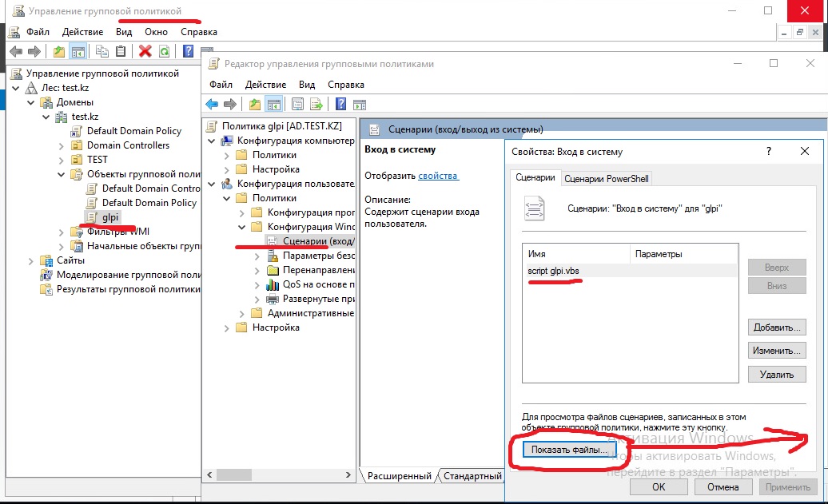Click the Copy icon in main toolbar
This screenshot has width=828, height=504.
(102, 51)
